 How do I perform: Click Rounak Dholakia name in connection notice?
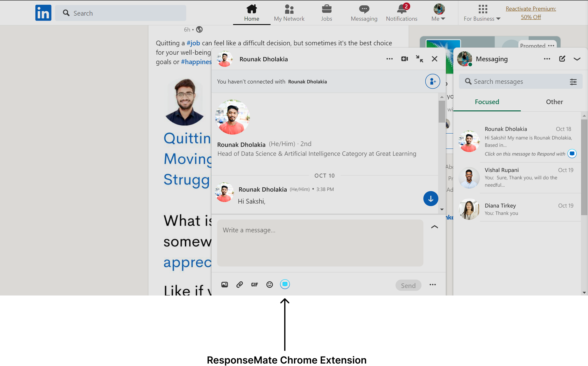point(307,82)
